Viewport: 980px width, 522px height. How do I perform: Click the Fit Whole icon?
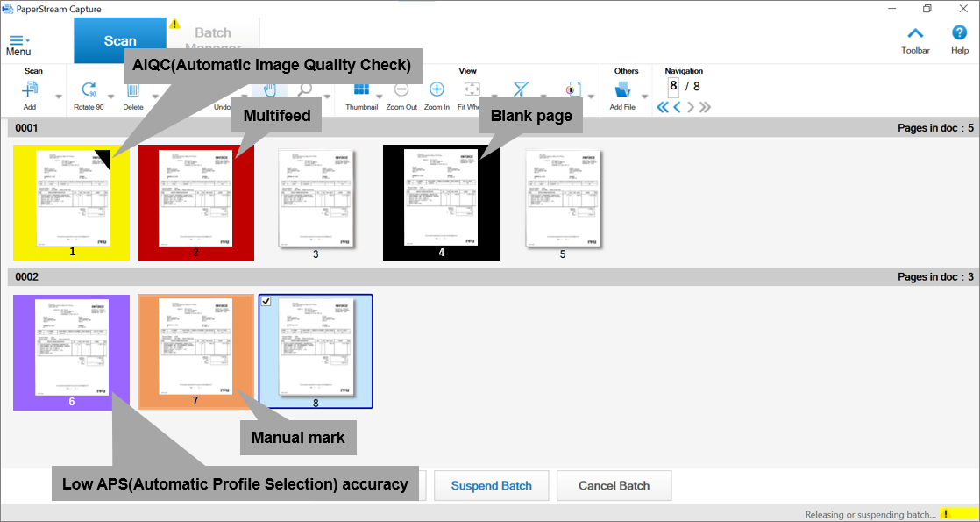pos(472,90)
